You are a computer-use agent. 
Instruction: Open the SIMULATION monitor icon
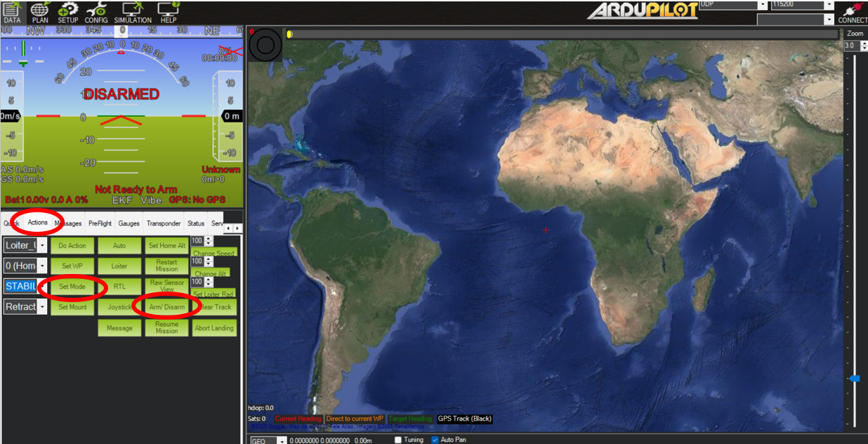pyautogui.click(x=133, y=12)
